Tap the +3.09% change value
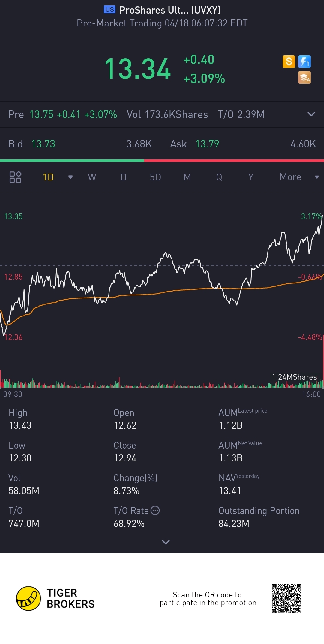 click(x=204, y=79)
